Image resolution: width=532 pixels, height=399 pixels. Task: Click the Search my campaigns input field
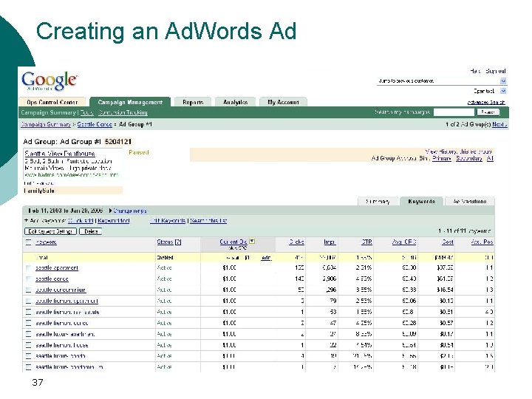point(454,112)
